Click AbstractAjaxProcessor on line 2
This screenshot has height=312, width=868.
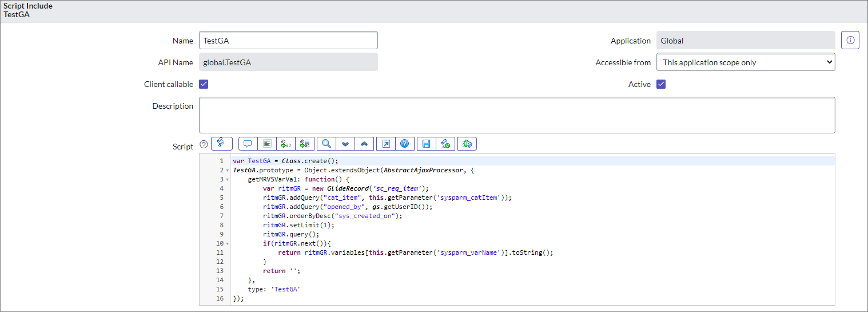point(424,170)
